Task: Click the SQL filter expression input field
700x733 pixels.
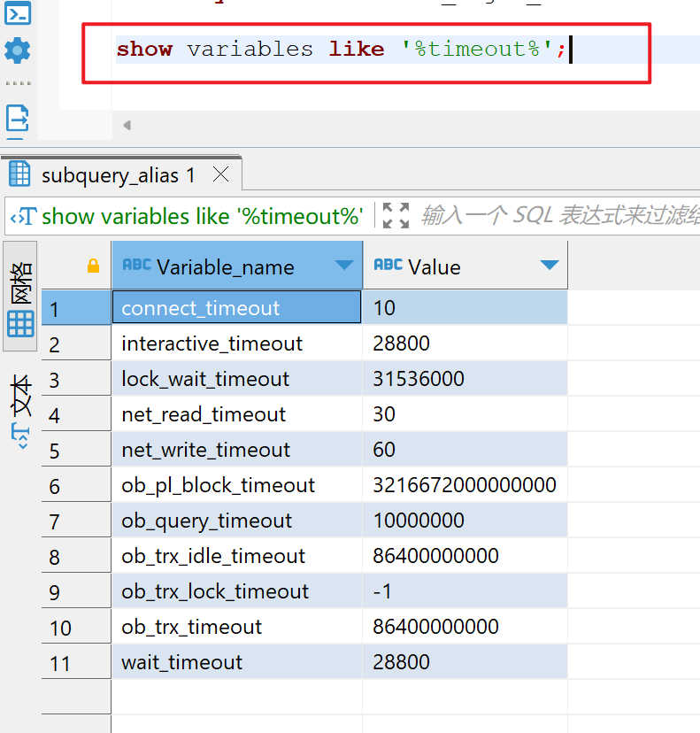Action: pos(558,216)
